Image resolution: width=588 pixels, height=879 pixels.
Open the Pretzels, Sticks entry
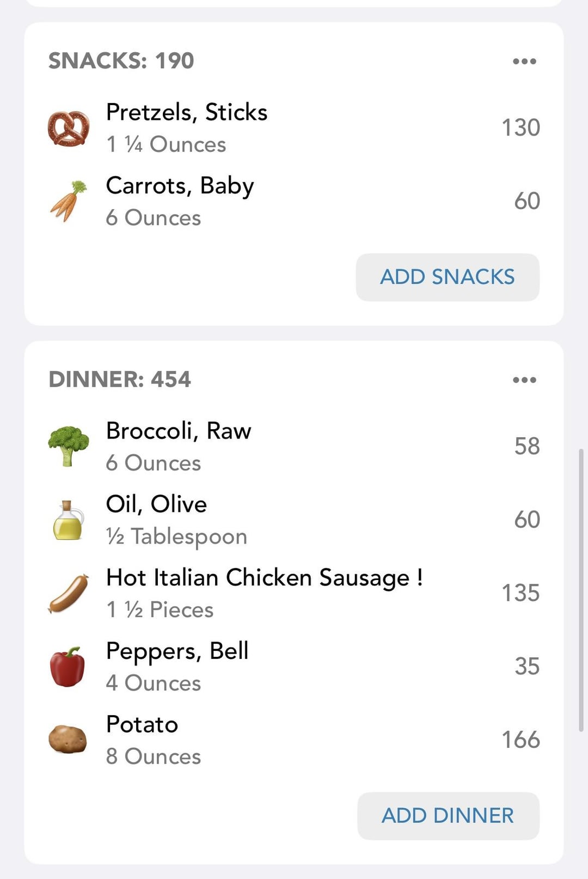294,128
